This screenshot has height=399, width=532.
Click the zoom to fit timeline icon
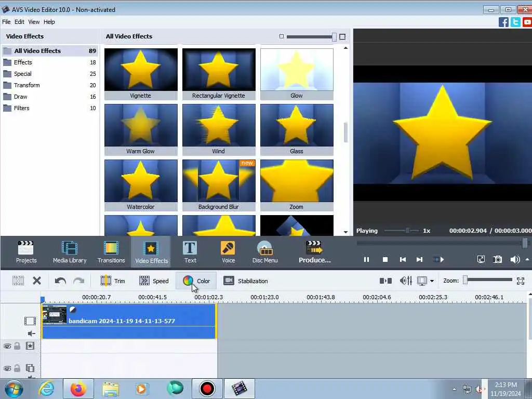pos(521,281)
